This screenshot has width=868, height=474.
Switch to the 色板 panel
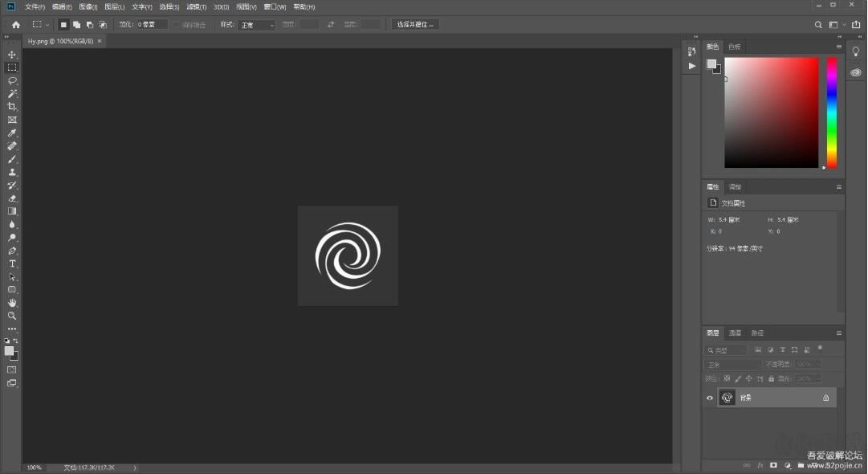pyautogui.click(x=732, y=46)
